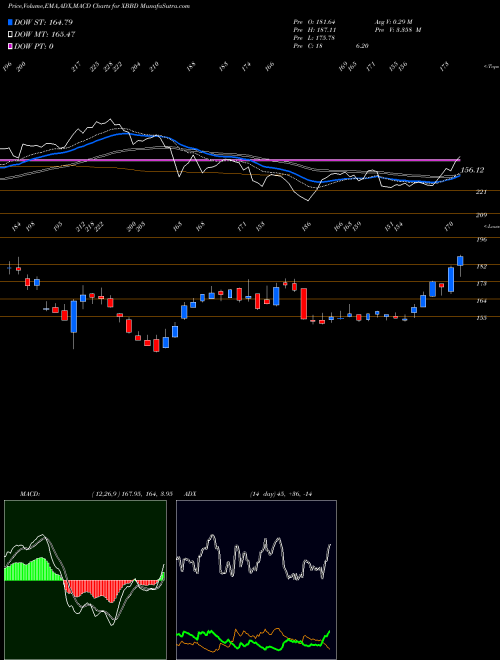Click the 'Pre C' closing value line
The image size is (500, 660).
331,46
